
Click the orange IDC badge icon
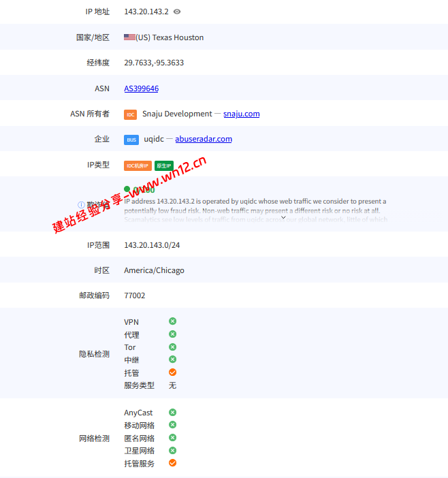[130, 114]
